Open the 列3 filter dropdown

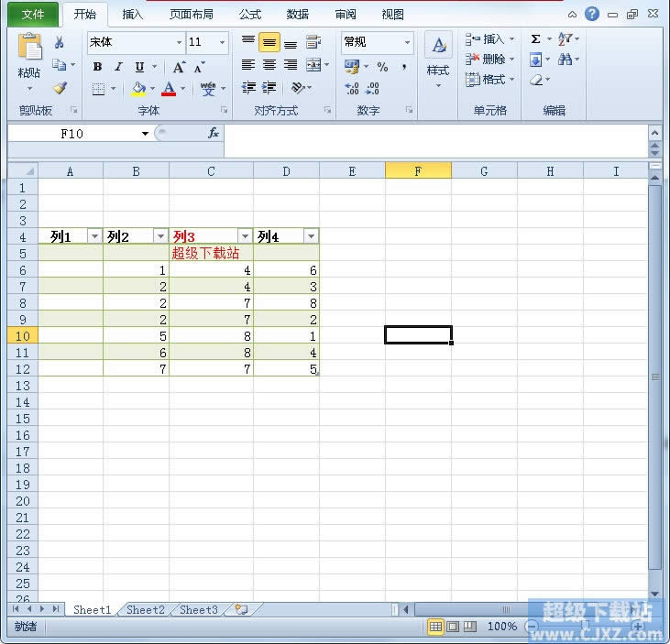(x=246, y=236)
